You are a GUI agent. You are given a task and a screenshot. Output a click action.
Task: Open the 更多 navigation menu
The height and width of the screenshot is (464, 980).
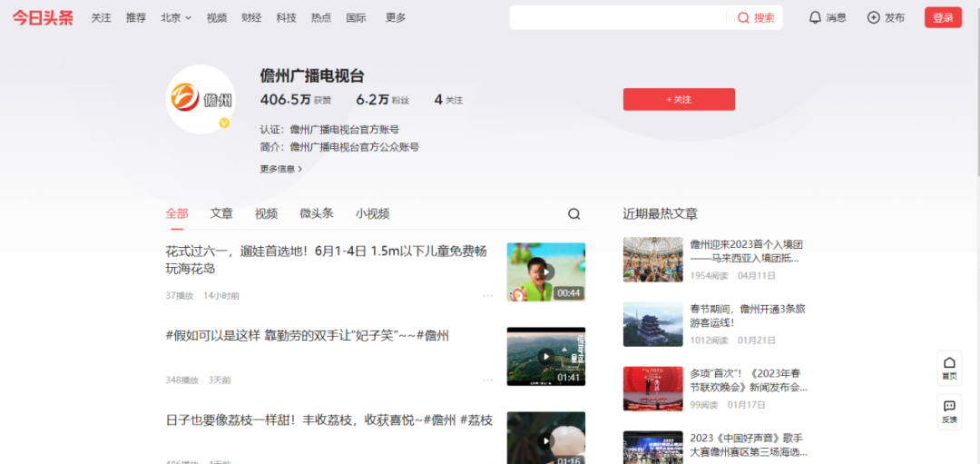pyautogui.click(x=396, y=17)
